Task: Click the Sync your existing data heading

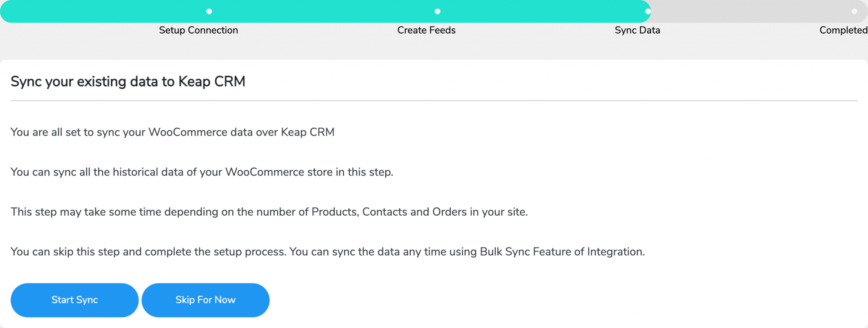Action: click(x=128, y=81)
